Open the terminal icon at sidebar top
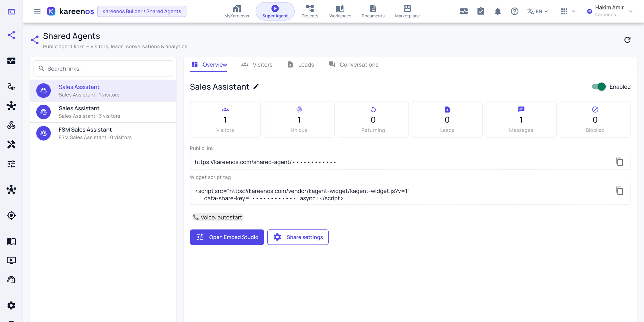 point(11,12)
